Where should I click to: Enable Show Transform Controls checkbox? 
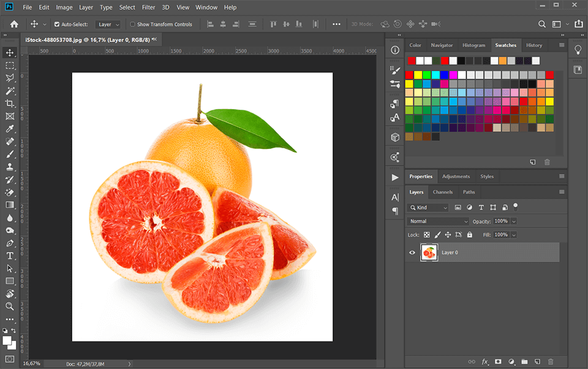(132, 24)
